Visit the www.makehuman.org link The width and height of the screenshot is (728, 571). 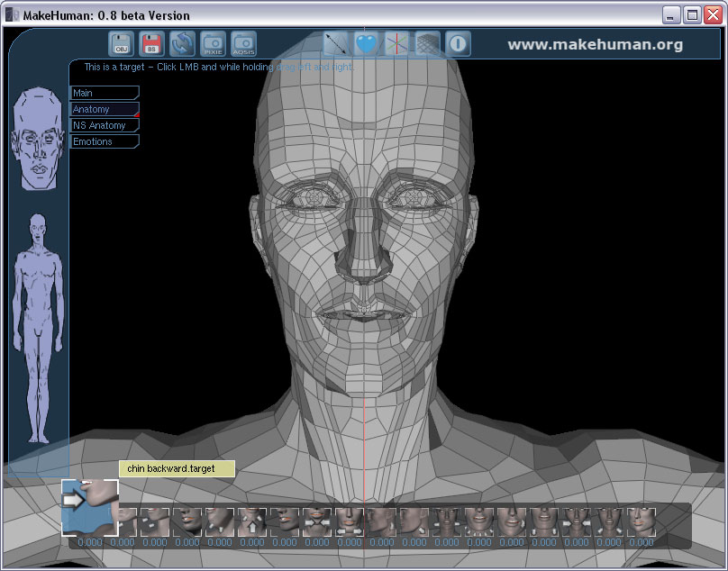596,44
